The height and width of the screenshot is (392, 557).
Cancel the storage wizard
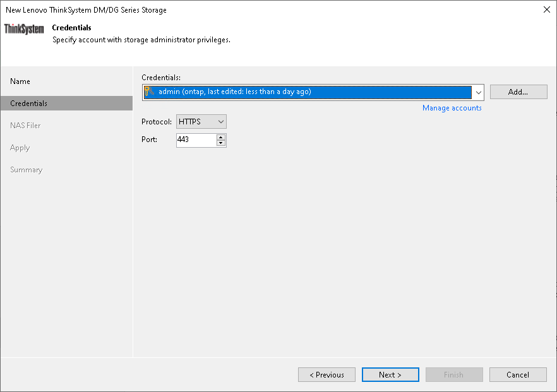click(x=518, y=374)
